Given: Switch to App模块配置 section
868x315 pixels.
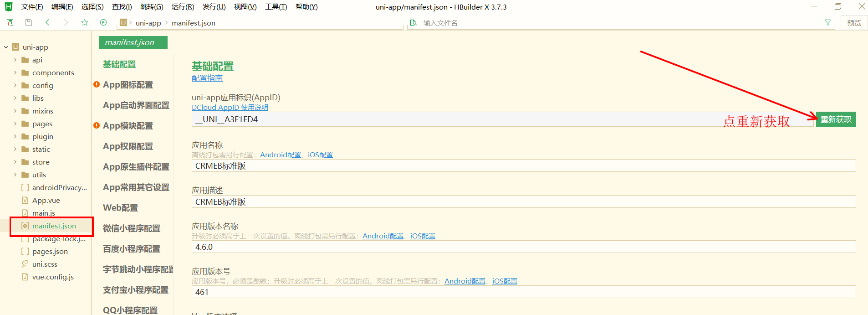Looking at the screenshot, I should click(x=128, y=126).
